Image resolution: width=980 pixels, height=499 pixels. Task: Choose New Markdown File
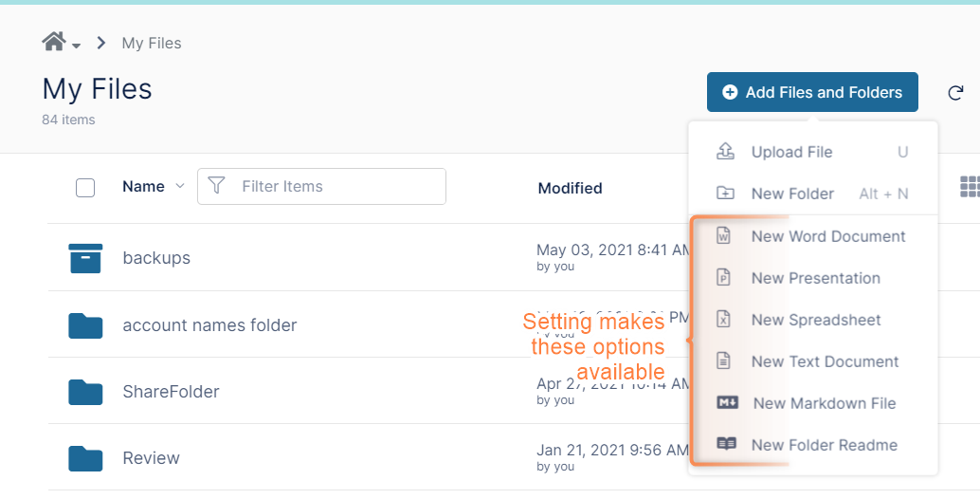pos(824,403)
